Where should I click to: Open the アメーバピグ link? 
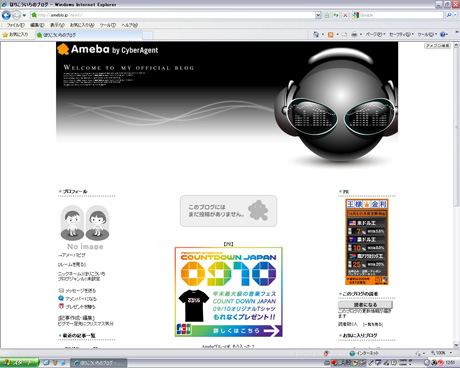tap(72, 255)
